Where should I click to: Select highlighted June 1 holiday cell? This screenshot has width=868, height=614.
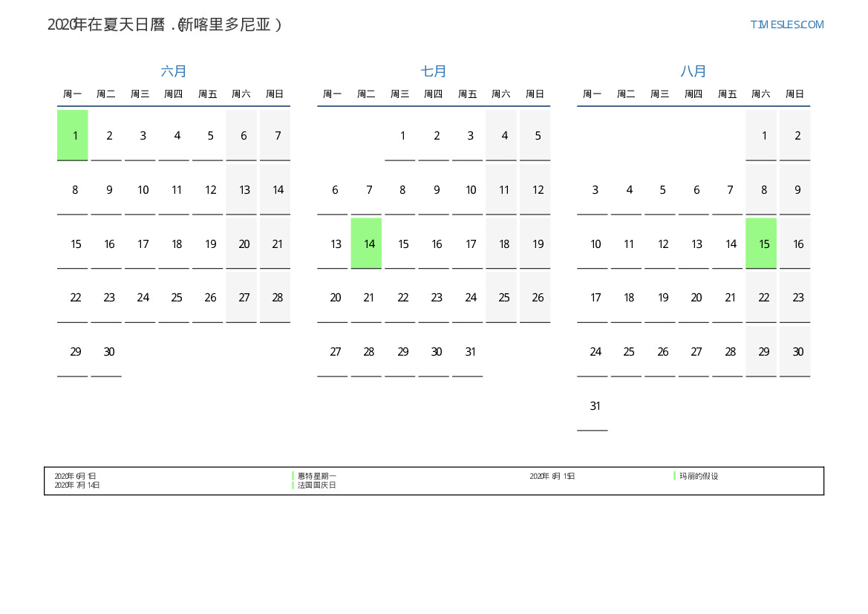pos(73,135)
